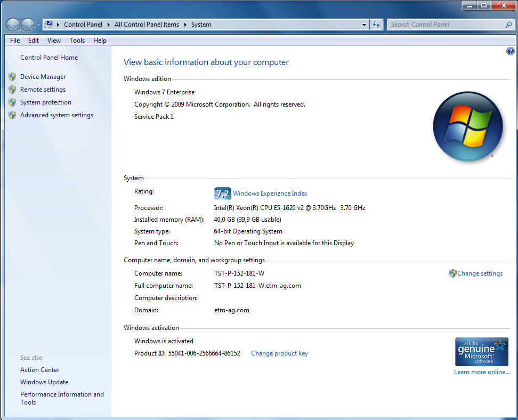Click the Change product key link
The image size is (518, 420).
click(279, 353)
